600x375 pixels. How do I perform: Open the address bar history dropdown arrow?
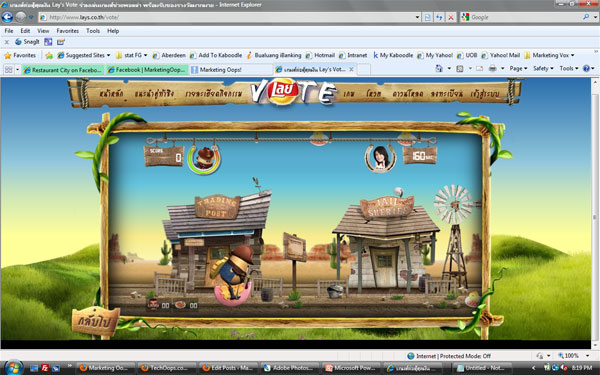(417, 17)
